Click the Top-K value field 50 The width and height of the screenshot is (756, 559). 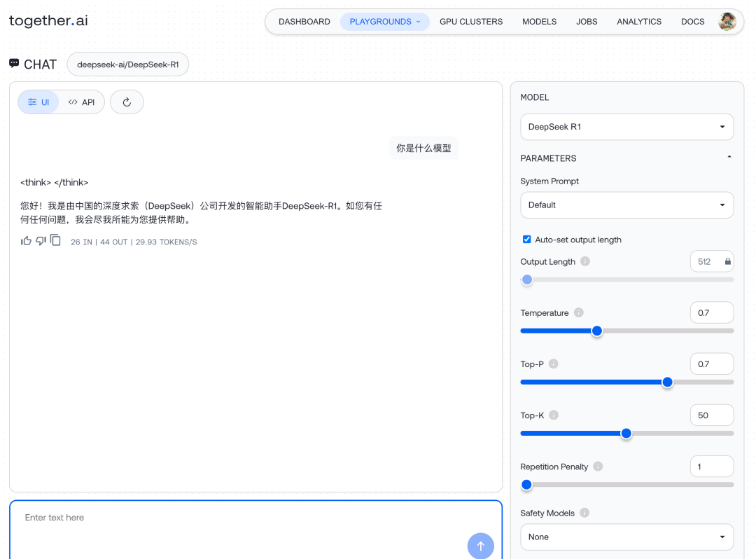[x=712, y=415]
